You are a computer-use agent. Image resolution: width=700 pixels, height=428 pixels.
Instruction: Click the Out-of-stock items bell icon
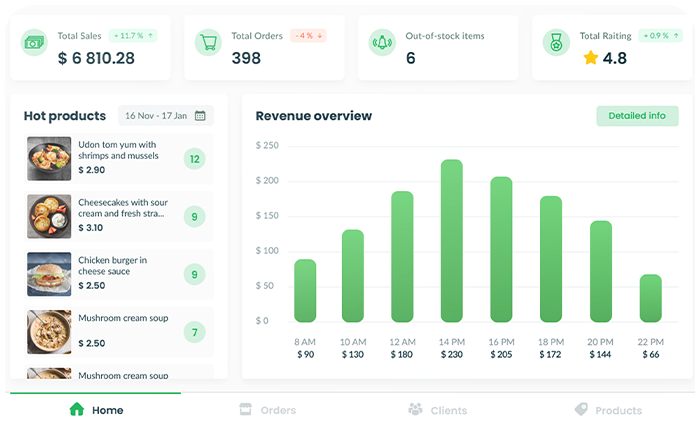(383, 43)
